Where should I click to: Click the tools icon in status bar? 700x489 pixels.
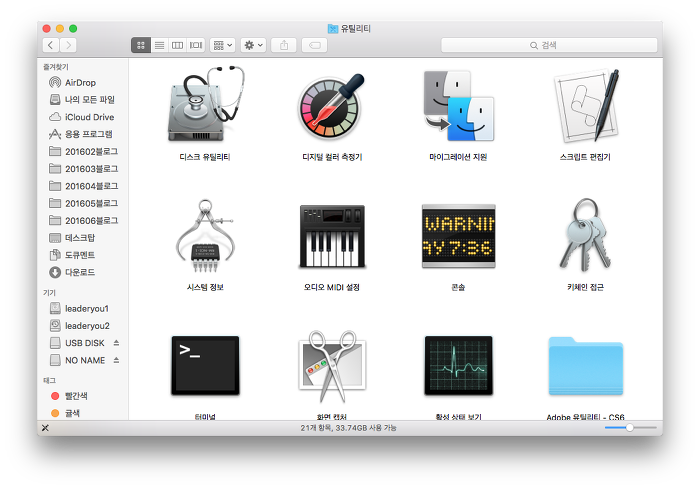[45, 428]
